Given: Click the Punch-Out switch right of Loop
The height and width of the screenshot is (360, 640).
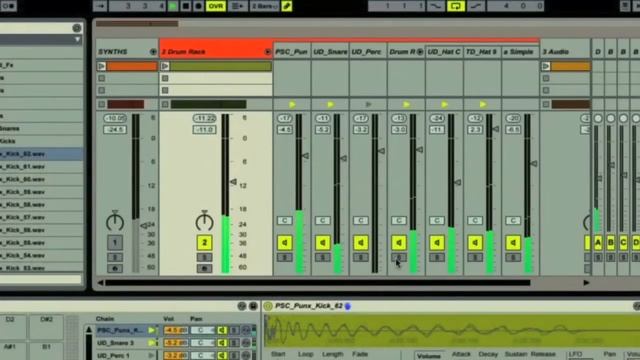Looking at the screenshot, I should (x=476, y=6).
